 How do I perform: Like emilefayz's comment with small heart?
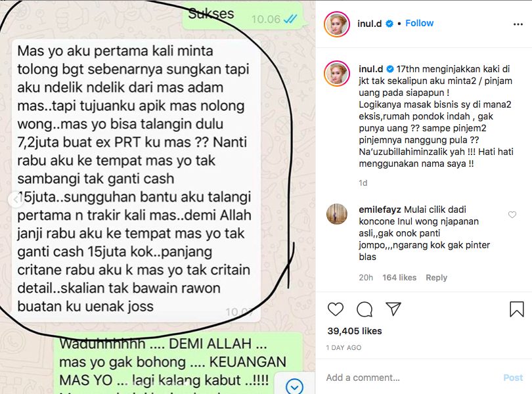tap(512, 215)
